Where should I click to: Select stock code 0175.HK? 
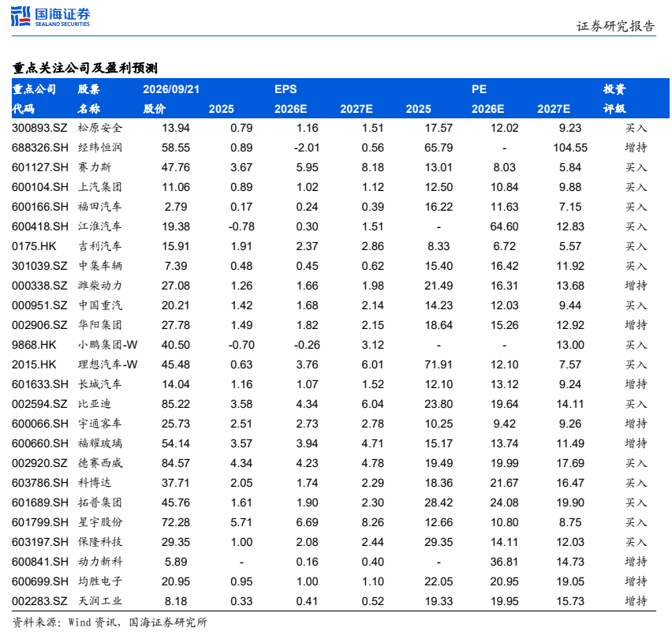[x=34, y=246]
